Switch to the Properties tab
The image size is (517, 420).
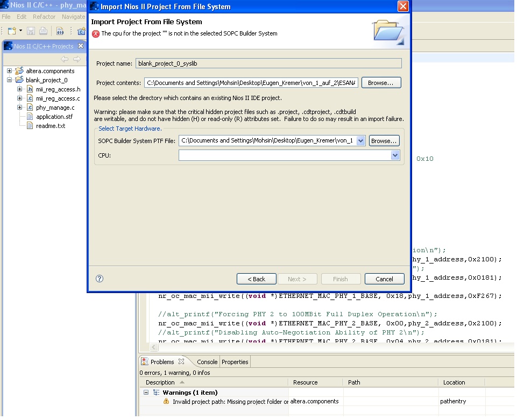[x=235, y=362]
